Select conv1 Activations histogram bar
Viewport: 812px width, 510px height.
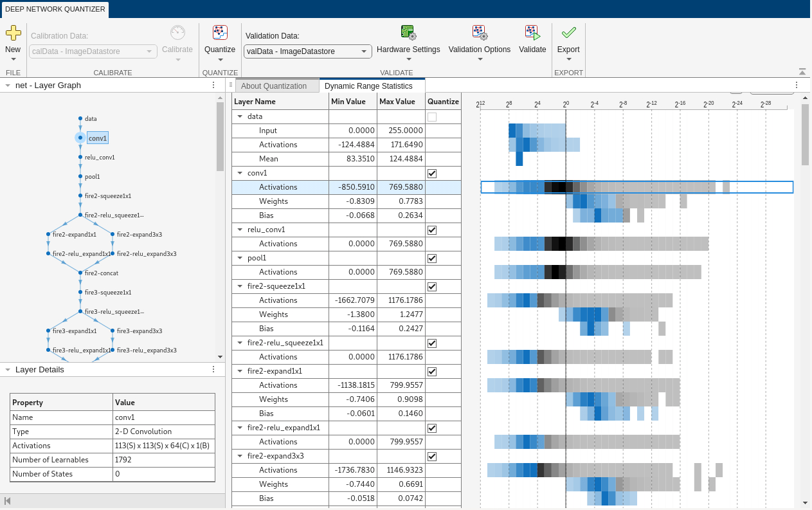tap(637, 187)
